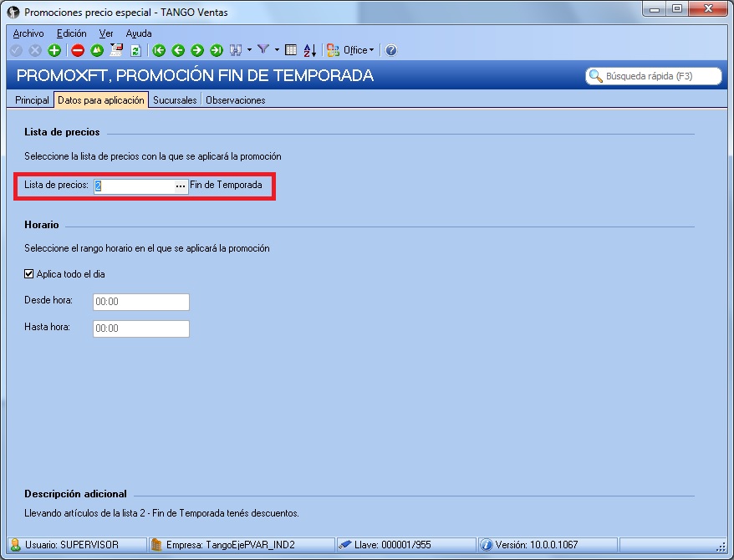Viewport: 734px width, 560px height.
Task: Maximize the TANGO Ventas window
Action: click(x=677, y=9)
